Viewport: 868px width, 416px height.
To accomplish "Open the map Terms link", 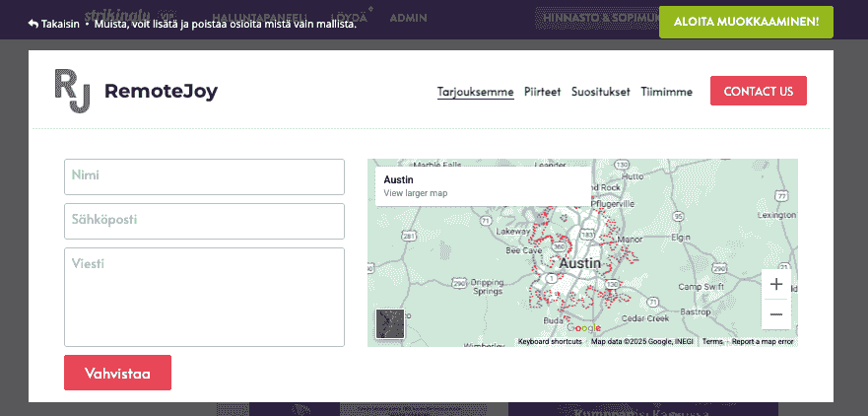I will click(712, 342).
